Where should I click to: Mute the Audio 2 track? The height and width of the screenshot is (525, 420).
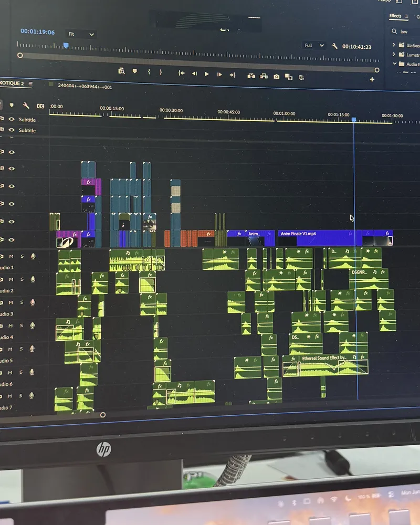click(x=11, y=279)
